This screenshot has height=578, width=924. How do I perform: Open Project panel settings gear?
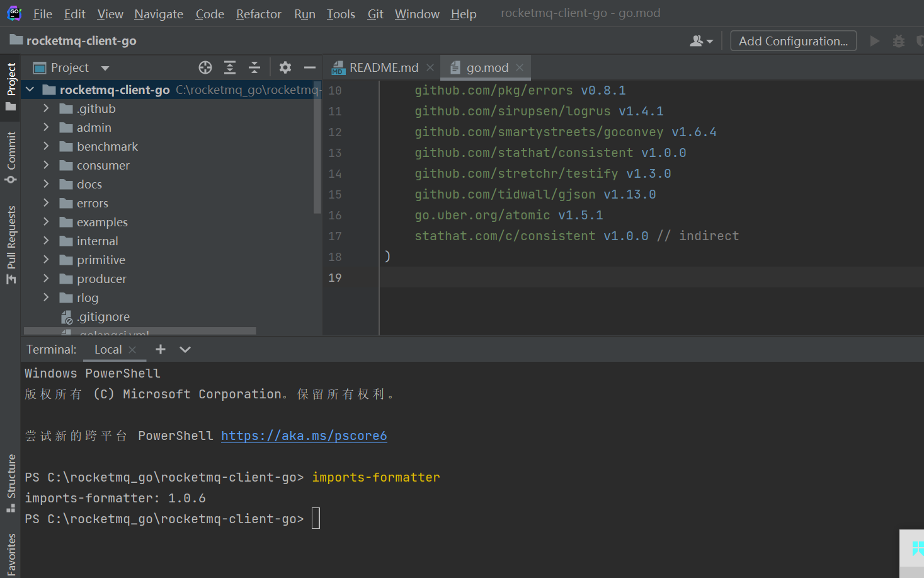click(285, 67)
